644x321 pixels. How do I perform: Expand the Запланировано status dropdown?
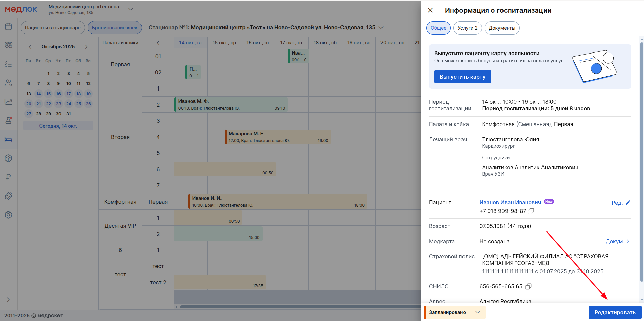[x=477, y=312]
